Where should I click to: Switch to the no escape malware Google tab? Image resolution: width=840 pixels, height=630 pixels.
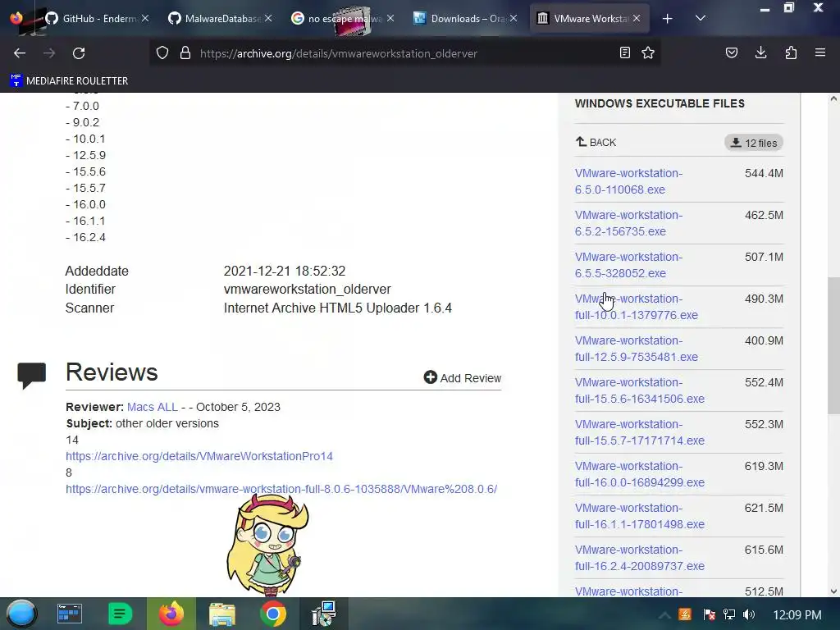(343, 19)
